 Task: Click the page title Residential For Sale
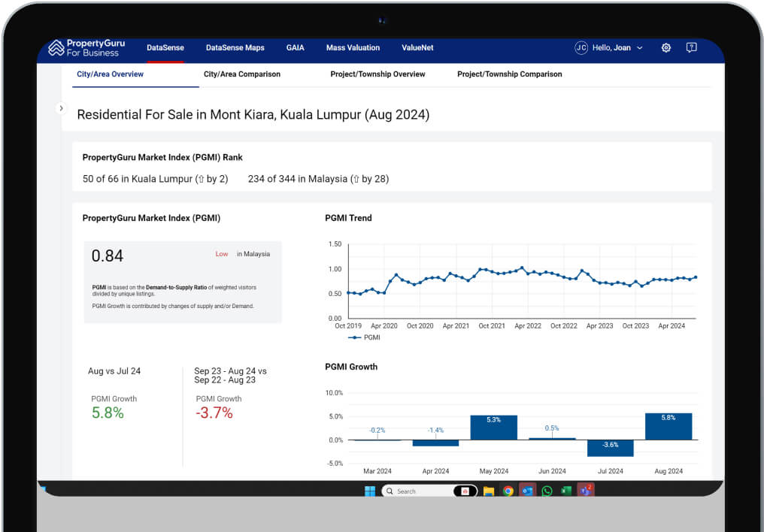pos(253,115)
